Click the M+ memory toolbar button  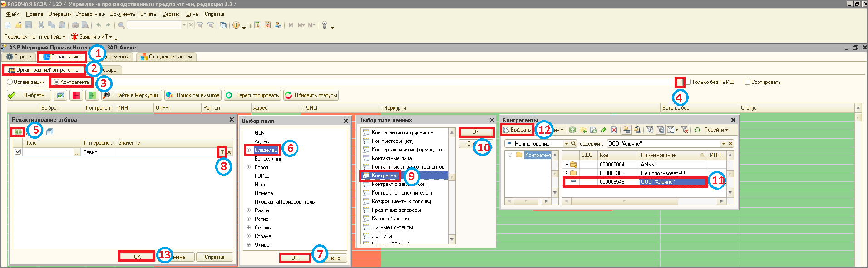point(301,25)
